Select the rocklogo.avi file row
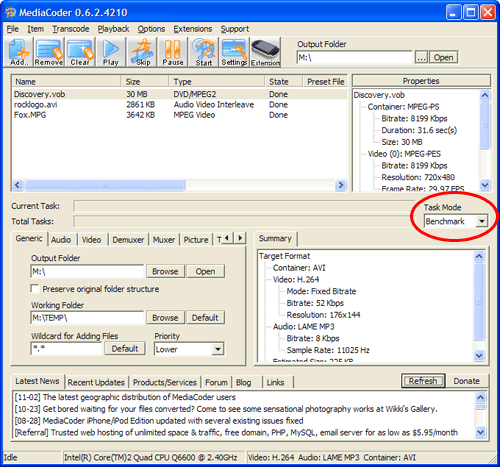The height and width of the screenshot is (467, 500). [x=179, y=105]
